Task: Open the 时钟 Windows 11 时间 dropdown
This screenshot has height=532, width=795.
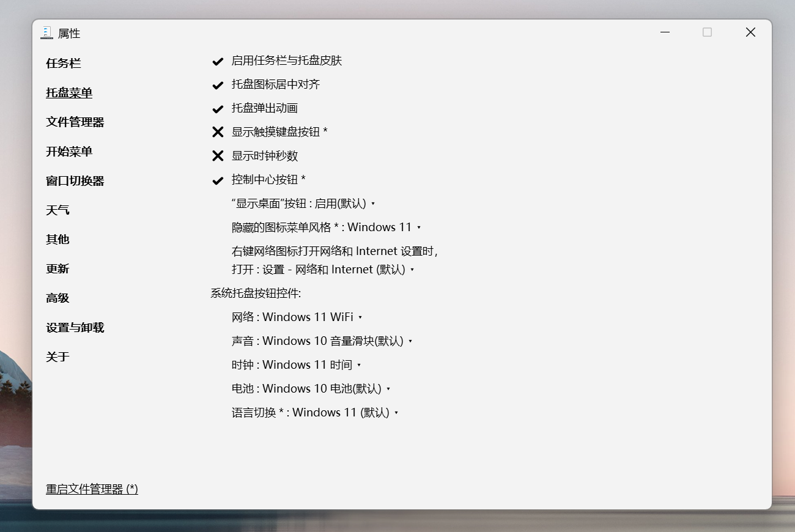Action: [x=296, y=365]
